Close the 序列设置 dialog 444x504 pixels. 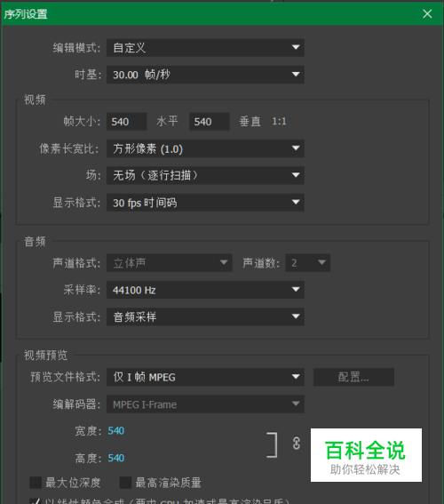(427, 14)
